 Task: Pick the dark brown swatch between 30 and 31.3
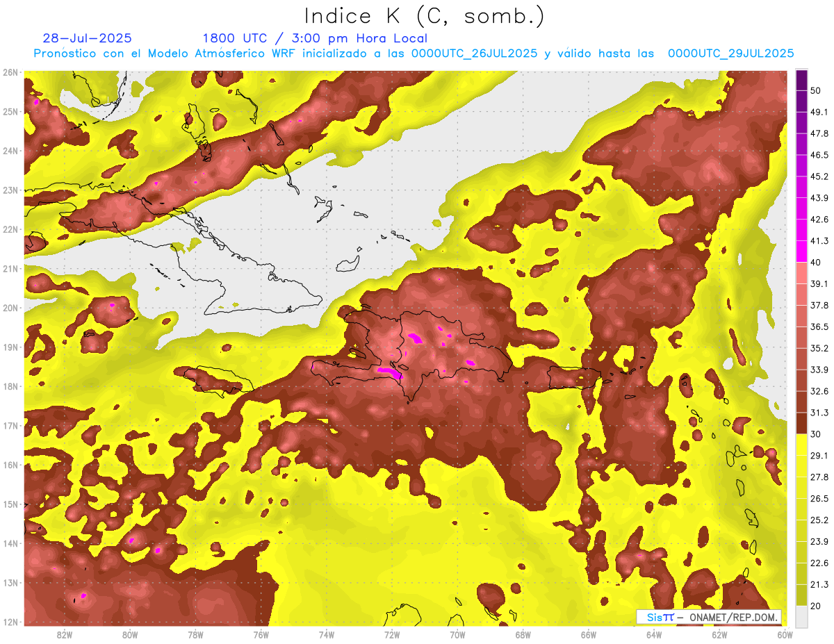click(x=801, y=424)
